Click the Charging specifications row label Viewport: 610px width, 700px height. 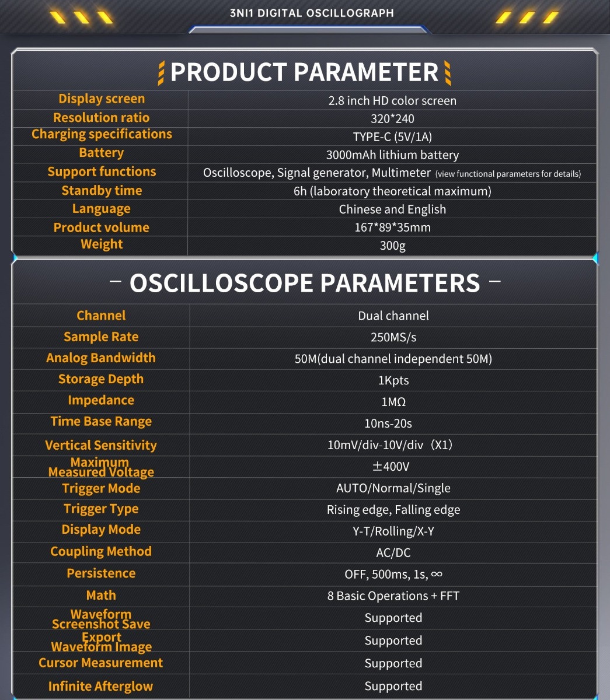[x=102, y=134]
